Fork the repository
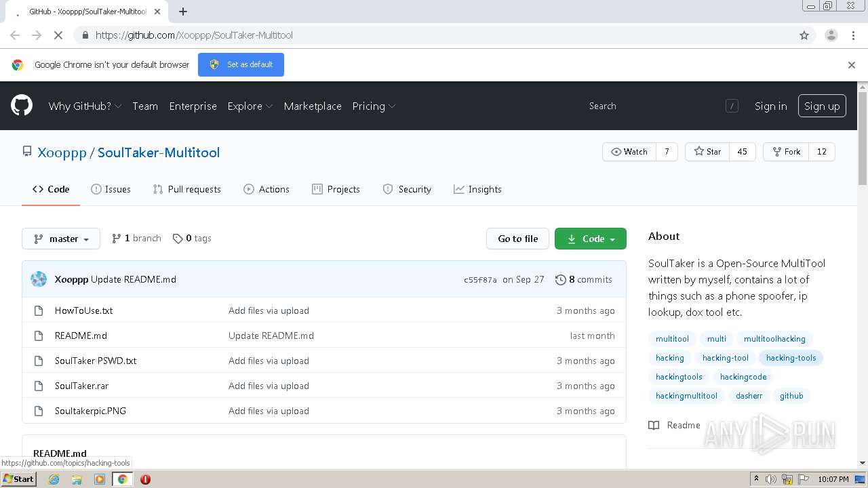 [785, 152]
